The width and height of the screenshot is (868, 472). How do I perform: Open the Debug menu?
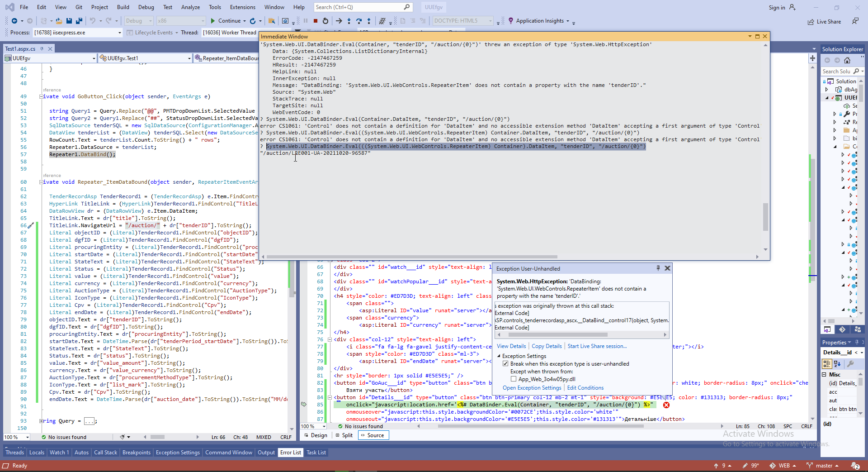[146, 7]
